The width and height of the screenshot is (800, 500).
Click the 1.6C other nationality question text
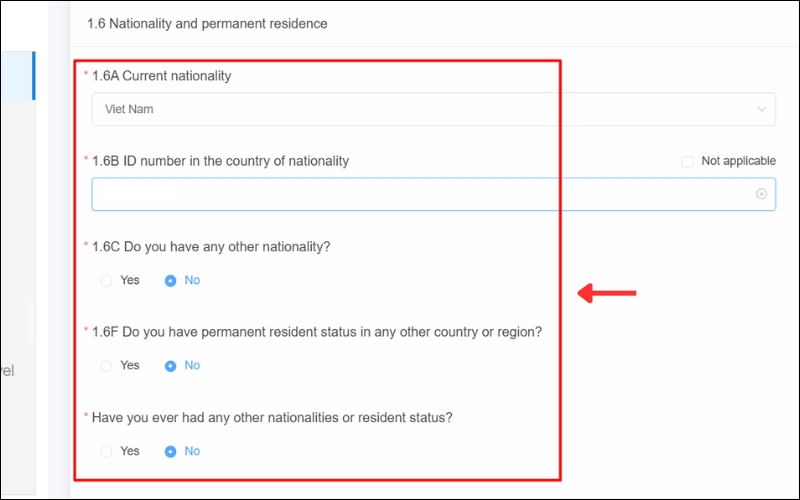coord(211,247)
